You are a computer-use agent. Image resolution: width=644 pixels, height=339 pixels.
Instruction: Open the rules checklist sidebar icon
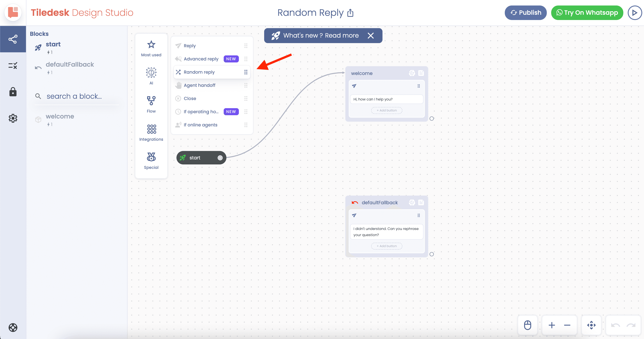pos(13,66)
